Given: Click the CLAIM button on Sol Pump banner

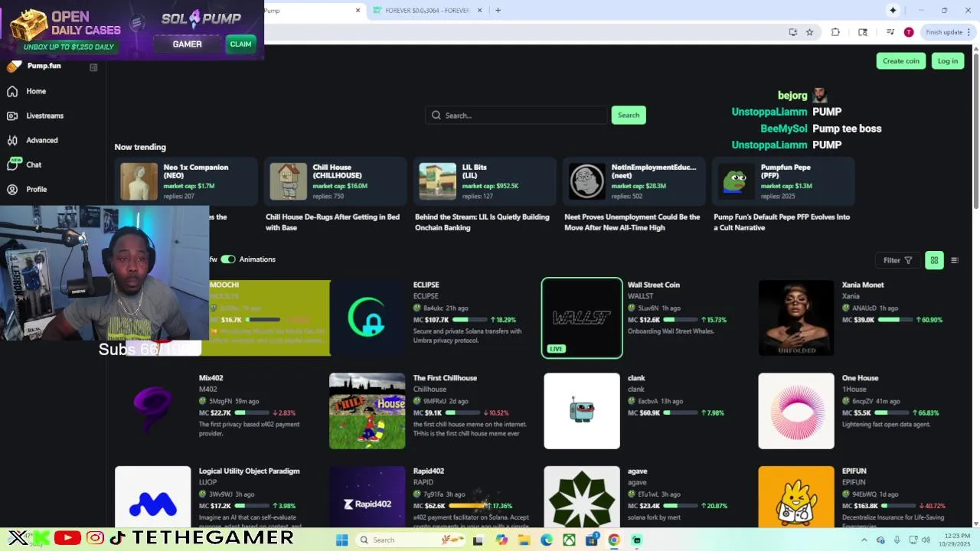Looking at the screenshot, I should coord(240,44).
